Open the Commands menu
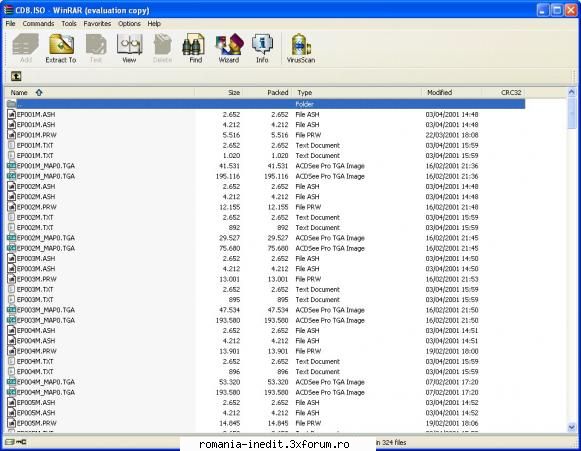This screenshot has width=581, height=451. tap(38, 23)
